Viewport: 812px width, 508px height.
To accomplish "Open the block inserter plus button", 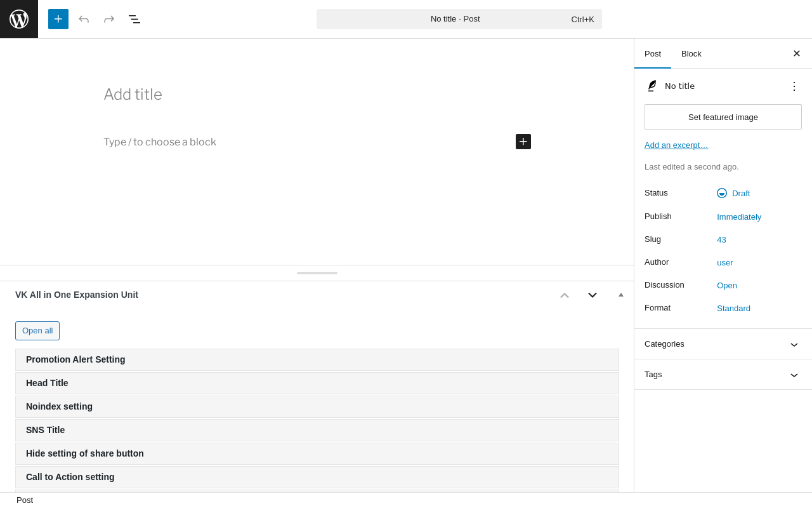I will (58, 19).
